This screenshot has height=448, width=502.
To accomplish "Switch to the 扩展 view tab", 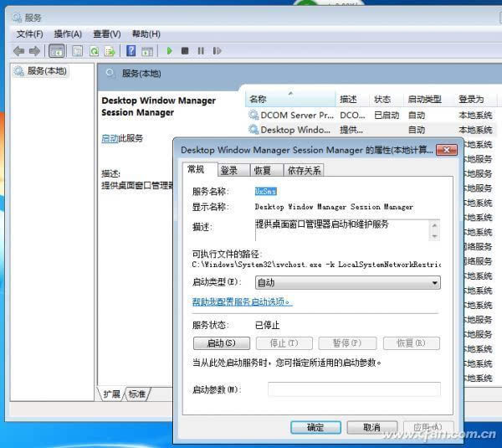I will click(x=111, y=394).
